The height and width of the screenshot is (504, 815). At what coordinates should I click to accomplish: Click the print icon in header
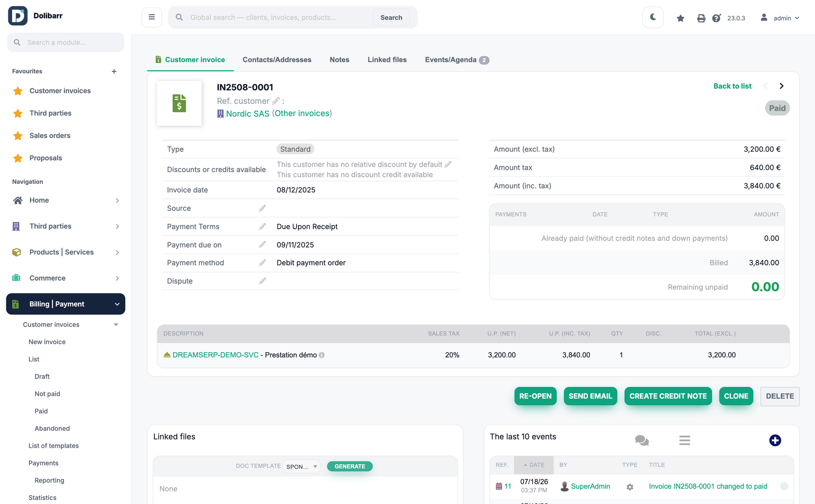tap(701, 18)
